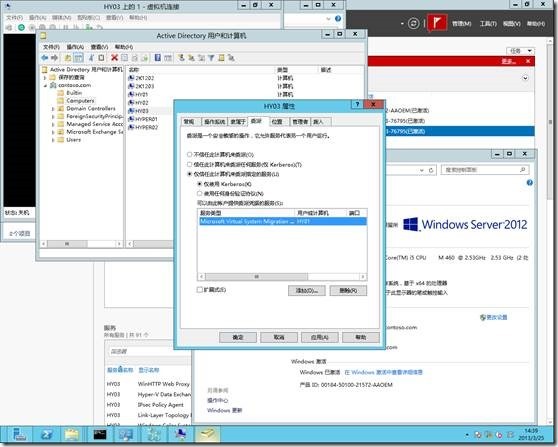Click the red notifications flag in Server Manager
Screen dimensions: 558x447
pos(437,23)
